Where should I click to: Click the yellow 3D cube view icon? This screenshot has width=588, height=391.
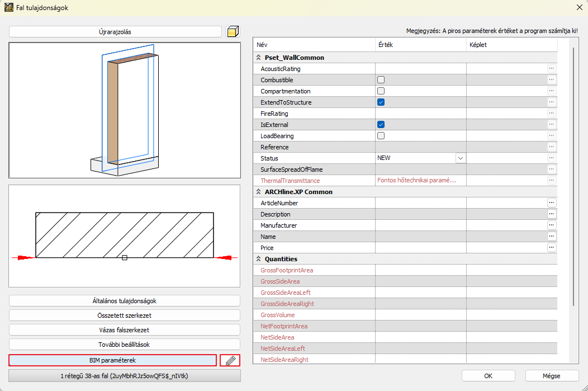pos(232,32)
